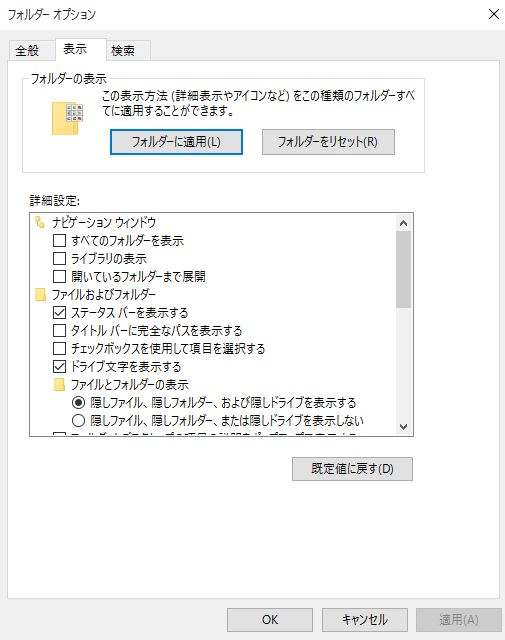The height and width of the screenshot is (640, 505).
Task: Enable すべてのフォルダーを表示 checkbox
Action: [60, 241]
